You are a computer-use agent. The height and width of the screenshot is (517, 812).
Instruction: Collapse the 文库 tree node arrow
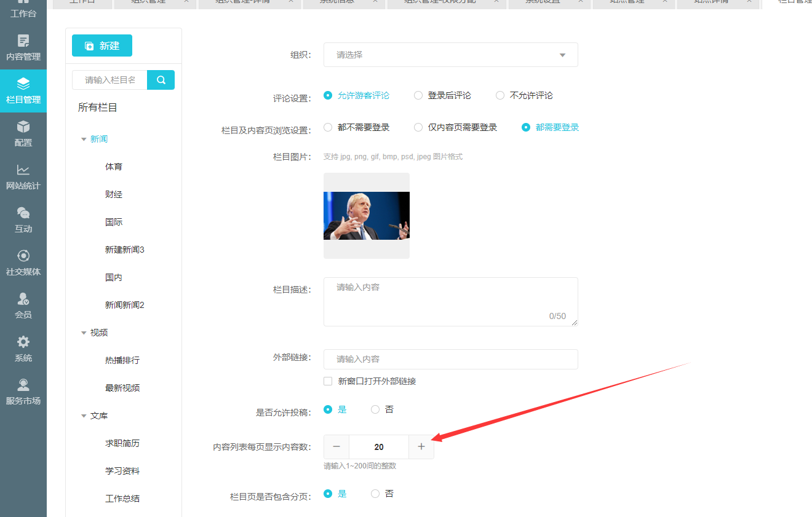coord(84,416)
